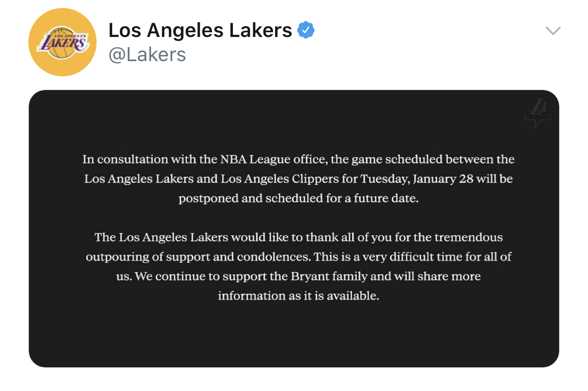This screenshot has height=391, width=588.
Task: Visit the @Lakers handle
Action: pyautogui.click(x=147, y=55)
